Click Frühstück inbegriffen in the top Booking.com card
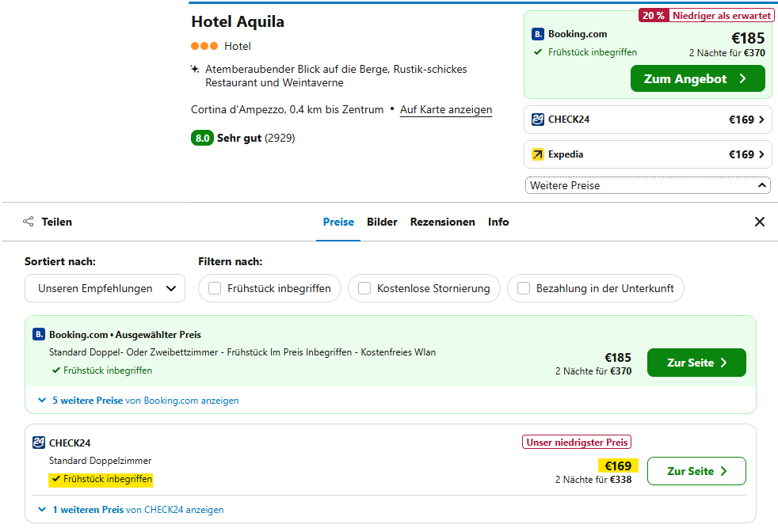 [592, 52]
